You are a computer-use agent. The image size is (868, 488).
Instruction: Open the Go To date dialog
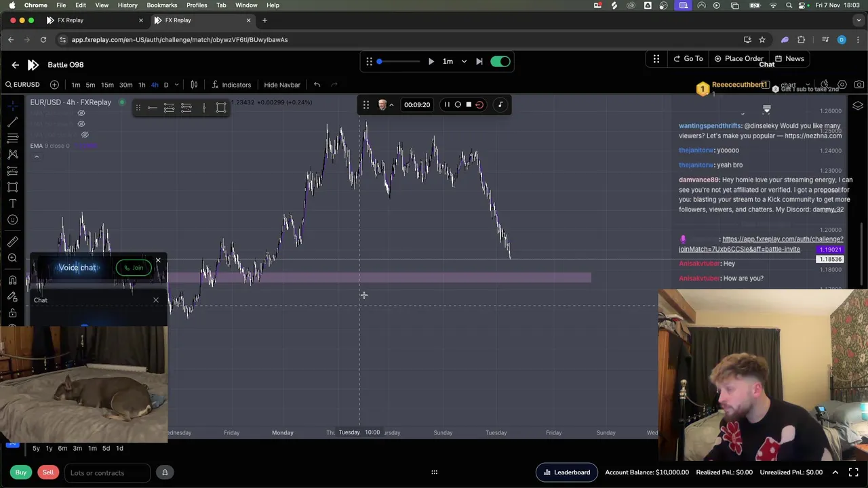point(688,58)
